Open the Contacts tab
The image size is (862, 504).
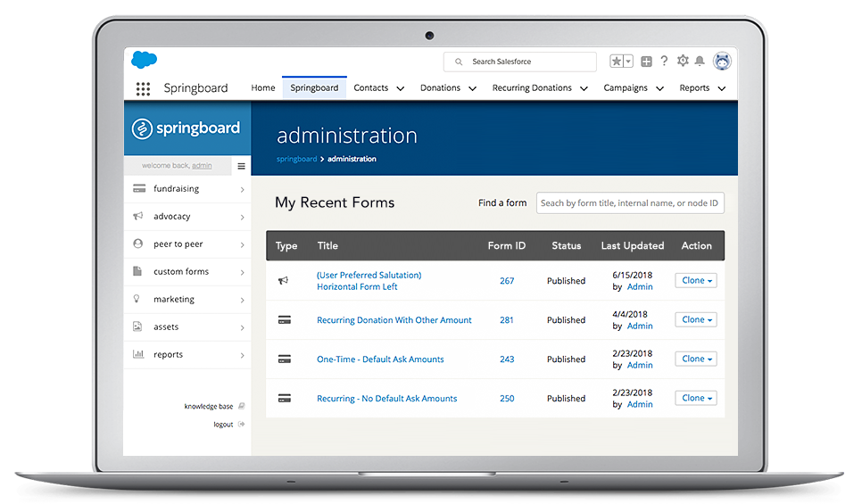[x=370, y=88]
